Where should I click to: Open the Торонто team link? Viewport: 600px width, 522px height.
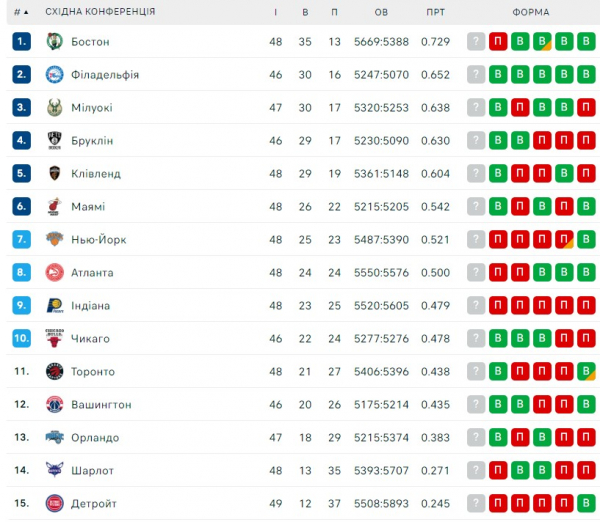pyautogui.click(x=93, y=372)
